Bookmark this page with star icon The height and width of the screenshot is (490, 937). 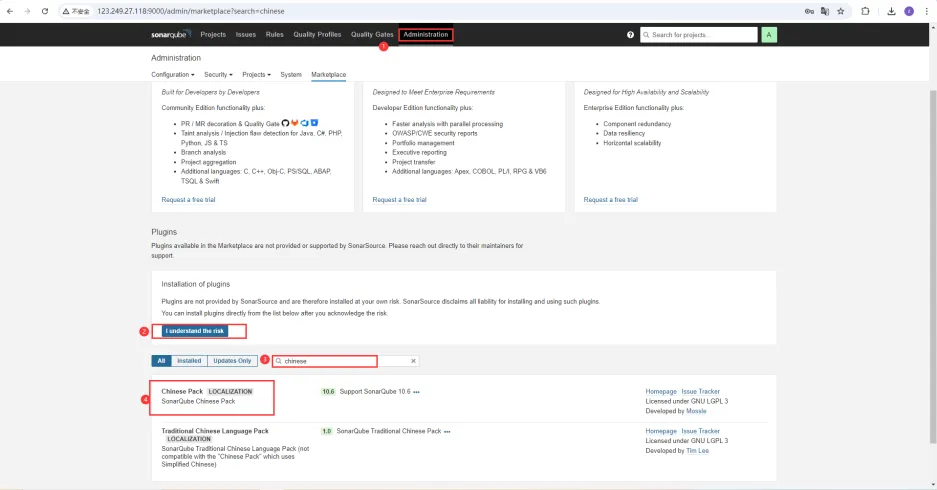840,11
